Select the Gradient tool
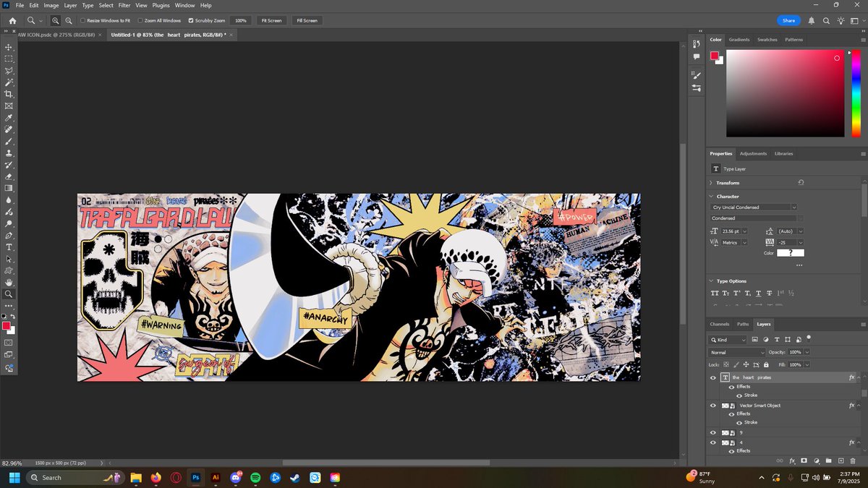 click(x=9, y=188)
